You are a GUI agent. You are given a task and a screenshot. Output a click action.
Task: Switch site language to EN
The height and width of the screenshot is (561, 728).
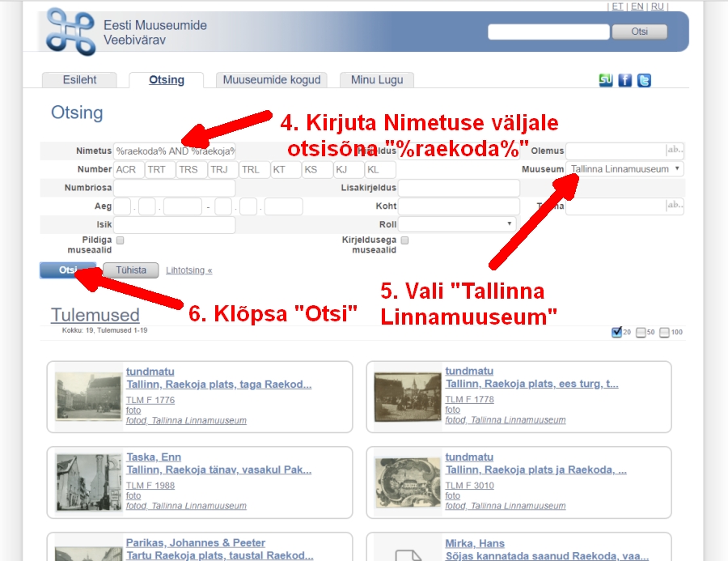637,6
